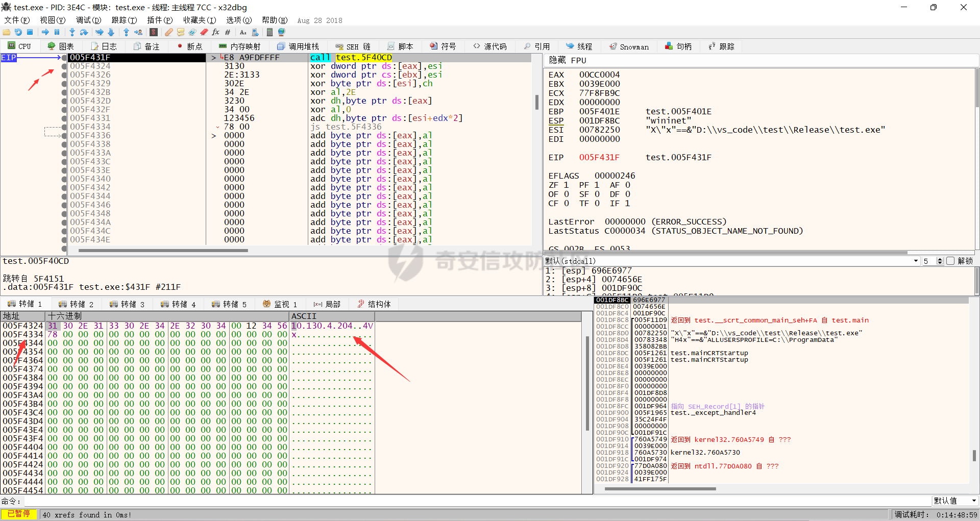Increase the argument count spinner
This screenshot has height=521, width=980.
(x=940, y=259)
